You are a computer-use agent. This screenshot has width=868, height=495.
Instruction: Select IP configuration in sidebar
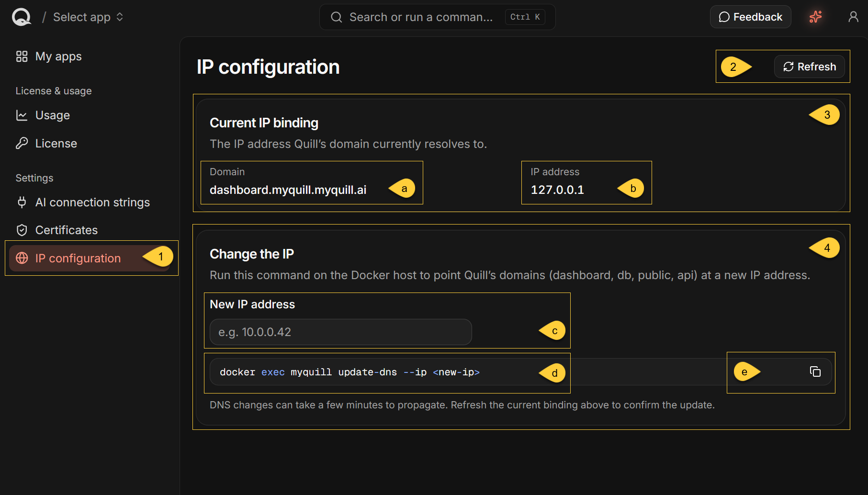pos(90,258)
